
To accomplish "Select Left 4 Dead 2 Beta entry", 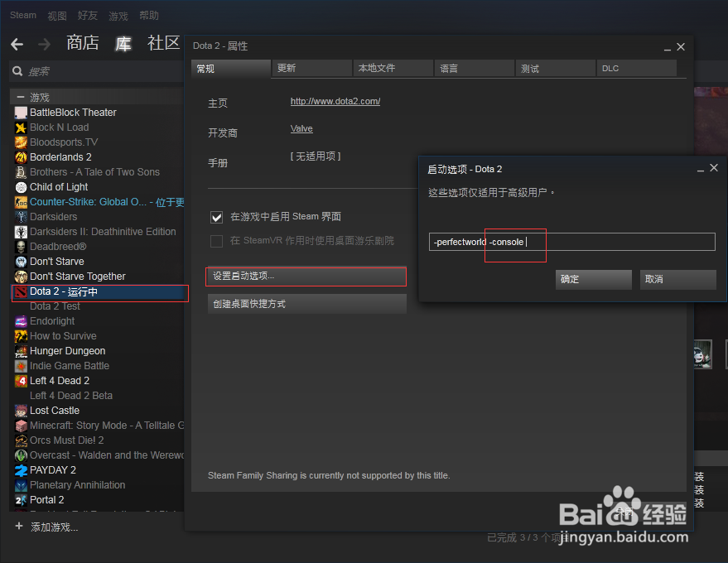I will 71,396.
